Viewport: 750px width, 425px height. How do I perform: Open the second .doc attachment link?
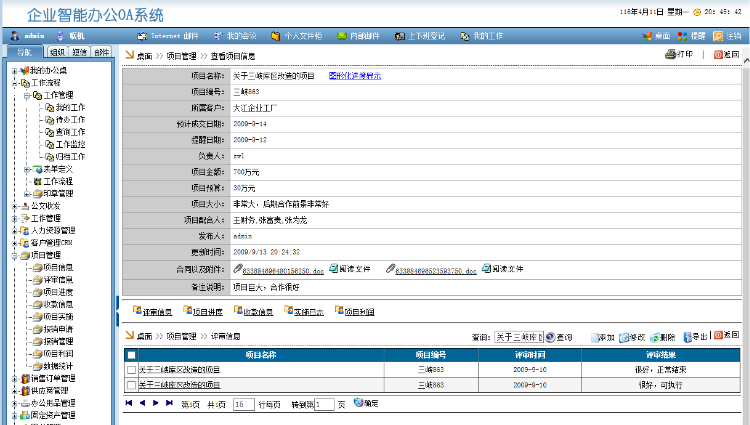pos(436,271)
